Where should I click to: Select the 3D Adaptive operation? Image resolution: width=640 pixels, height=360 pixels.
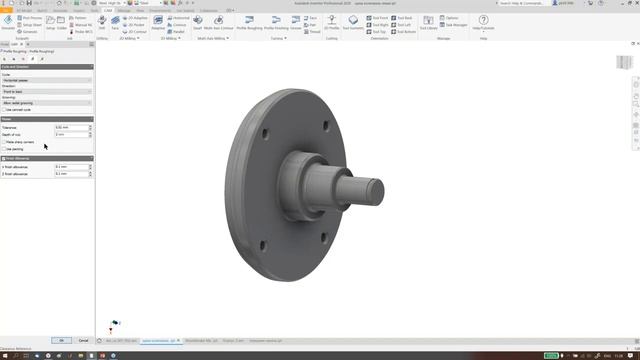tap(158, 22)
